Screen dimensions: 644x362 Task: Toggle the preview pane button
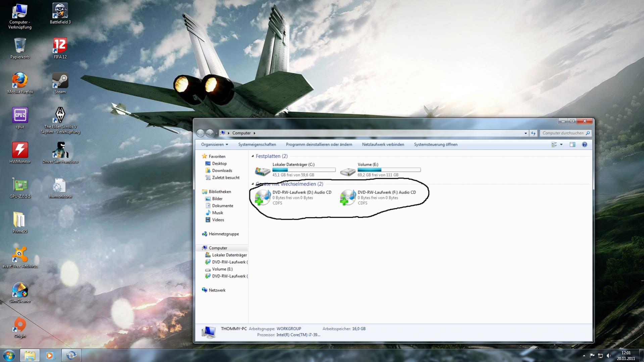(x=572, y=145)
